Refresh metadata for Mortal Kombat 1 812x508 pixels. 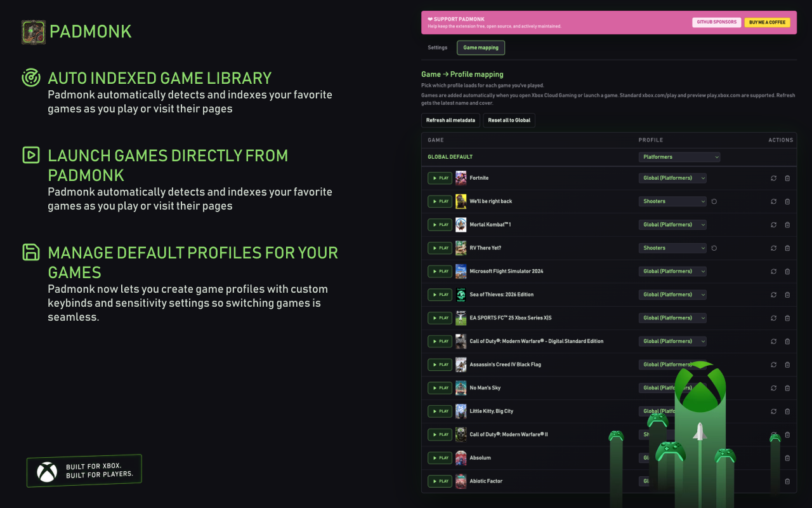[x=773, y=225]
